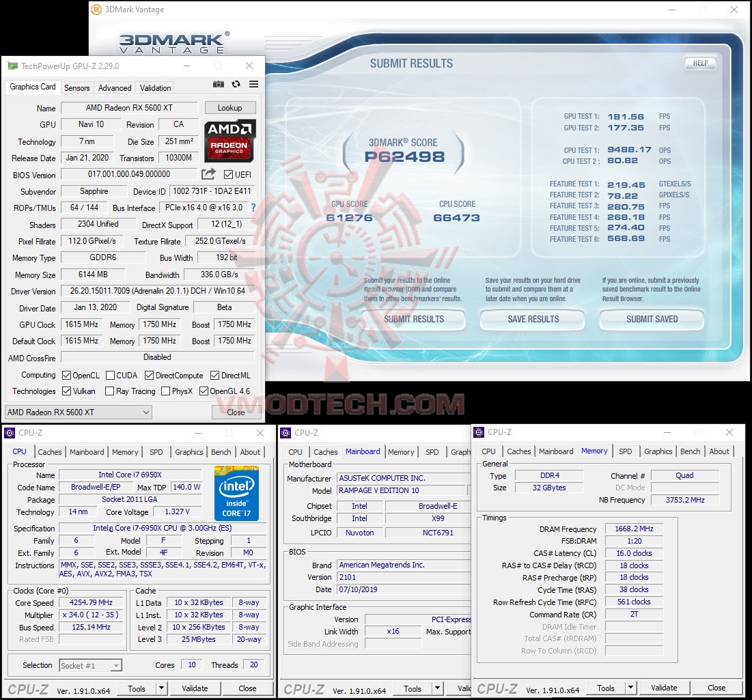Switch to the GPU-Z Advanced tab
752x700 pixels.
click(x=115, y=87)
